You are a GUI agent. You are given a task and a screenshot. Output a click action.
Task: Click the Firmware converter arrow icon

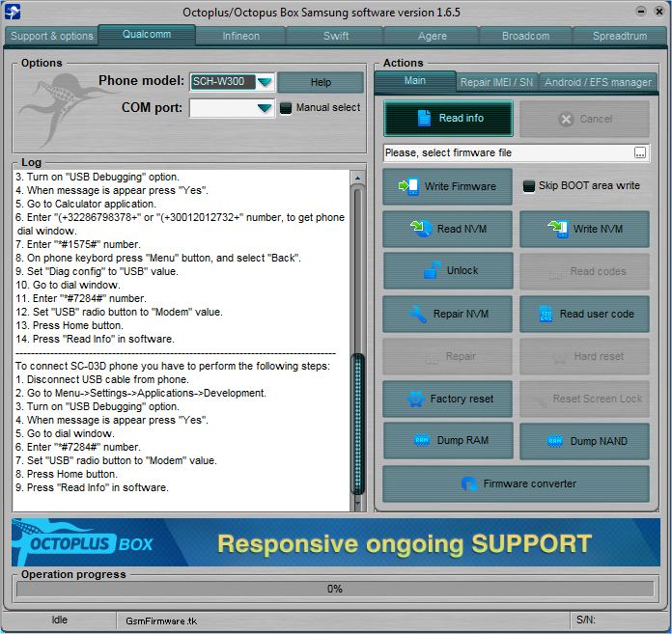click(x=469, y=484)
